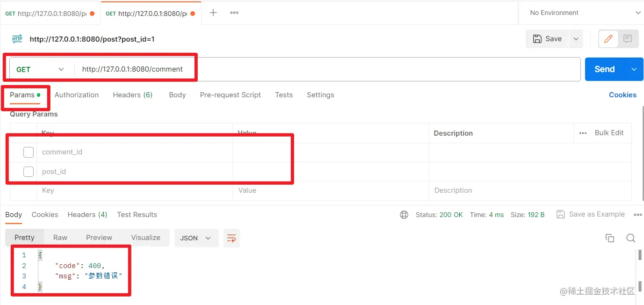Click the Size: 192 B text

pyautogui.click(x=528, y=215)
